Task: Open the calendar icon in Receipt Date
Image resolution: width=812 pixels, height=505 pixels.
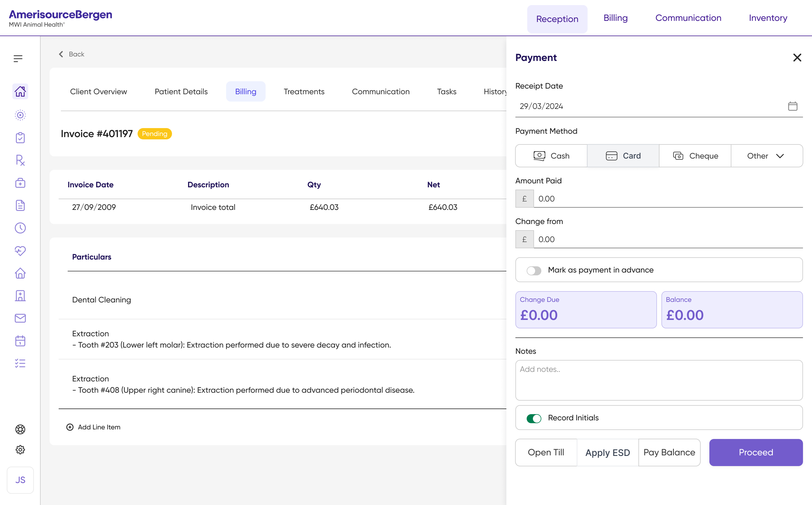Action: click(x=793, y=106)
